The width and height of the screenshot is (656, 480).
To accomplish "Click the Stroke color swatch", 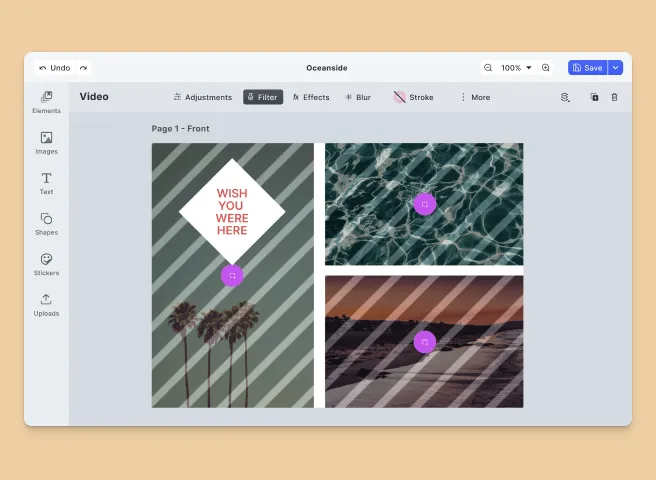I will click(x=400, y=97).
